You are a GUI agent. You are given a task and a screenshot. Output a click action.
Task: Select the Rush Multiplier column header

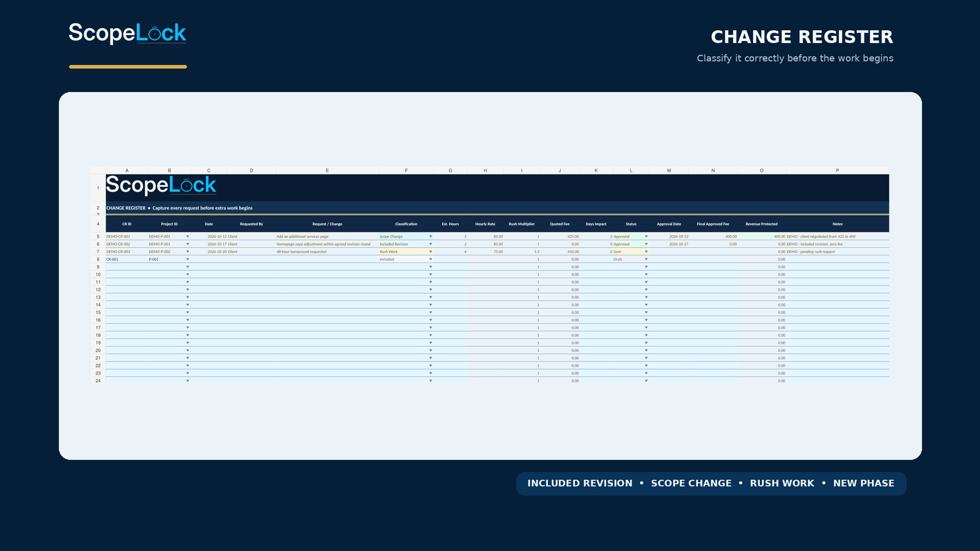(521, 224)
